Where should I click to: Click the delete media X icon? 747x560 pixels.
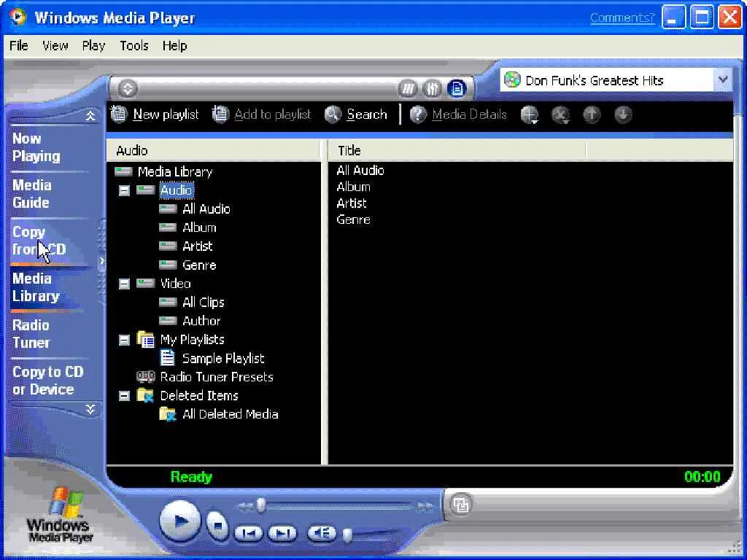pyautogui.click(x=561, y=114)
